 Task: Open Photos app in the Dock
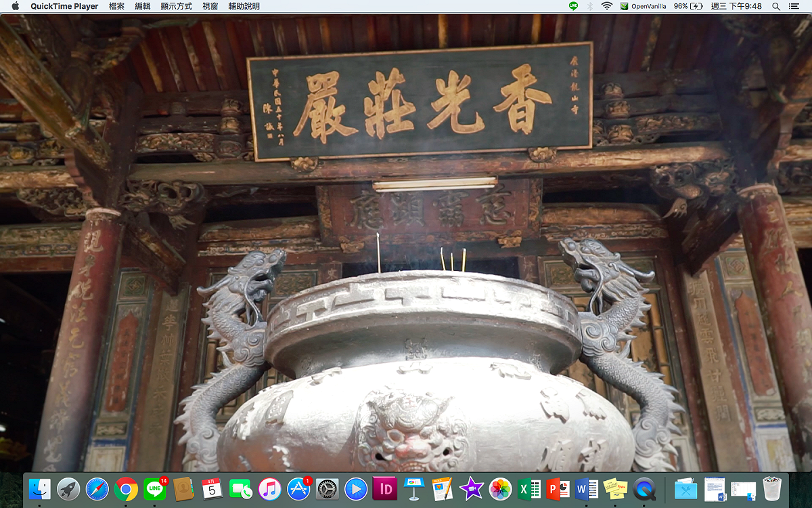(x=500, y=488)
